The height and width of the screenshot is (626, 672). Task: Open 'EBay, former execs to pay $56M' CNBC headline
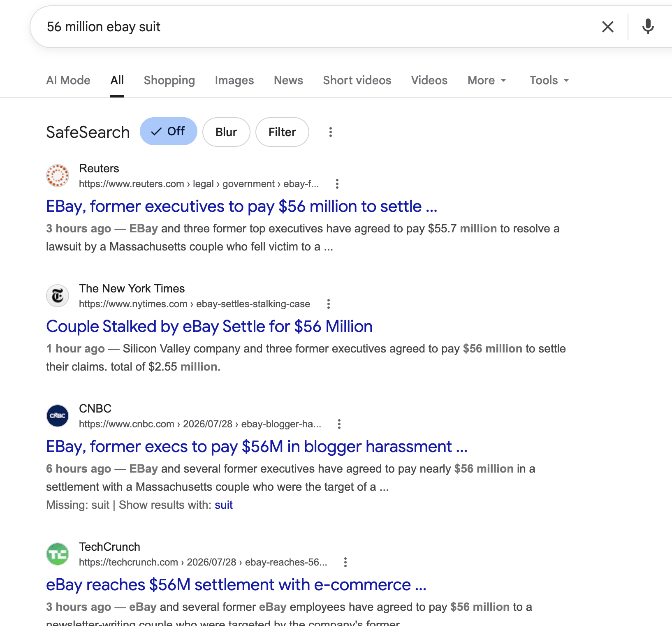click(257, 447)
